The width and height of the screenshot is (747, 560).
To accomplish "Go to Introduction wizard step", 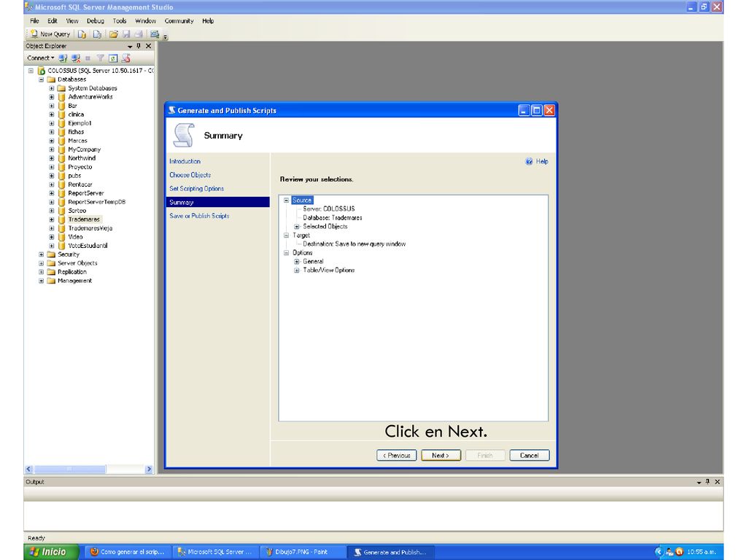I will pos(185,161).
